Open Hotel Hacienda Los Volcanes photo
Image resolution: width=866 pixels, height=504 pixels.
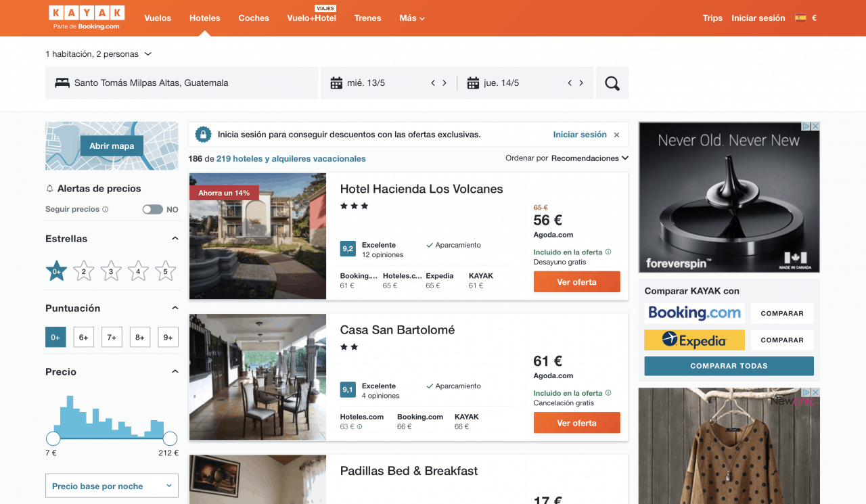tap(258, 236)
